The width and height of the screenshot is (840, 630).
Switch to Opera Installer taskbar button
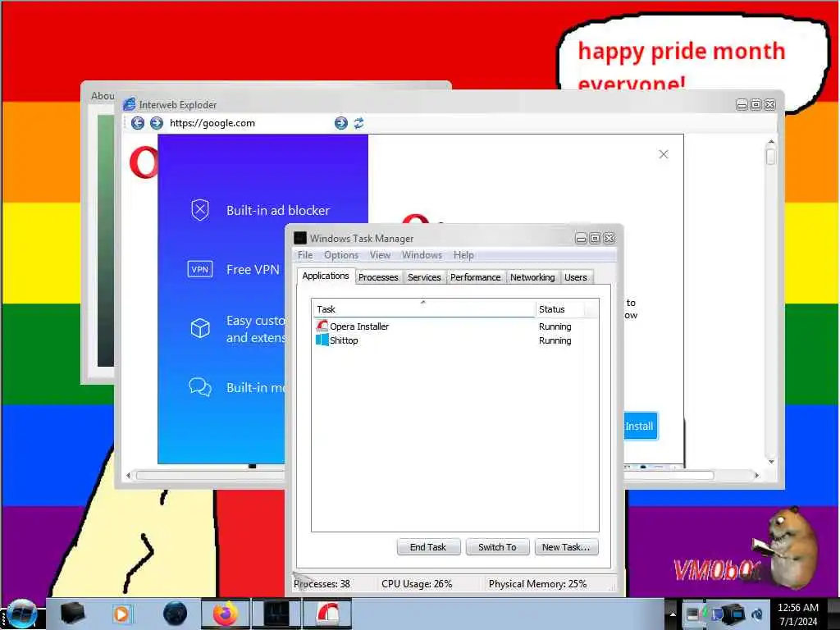tap(327, 614)
